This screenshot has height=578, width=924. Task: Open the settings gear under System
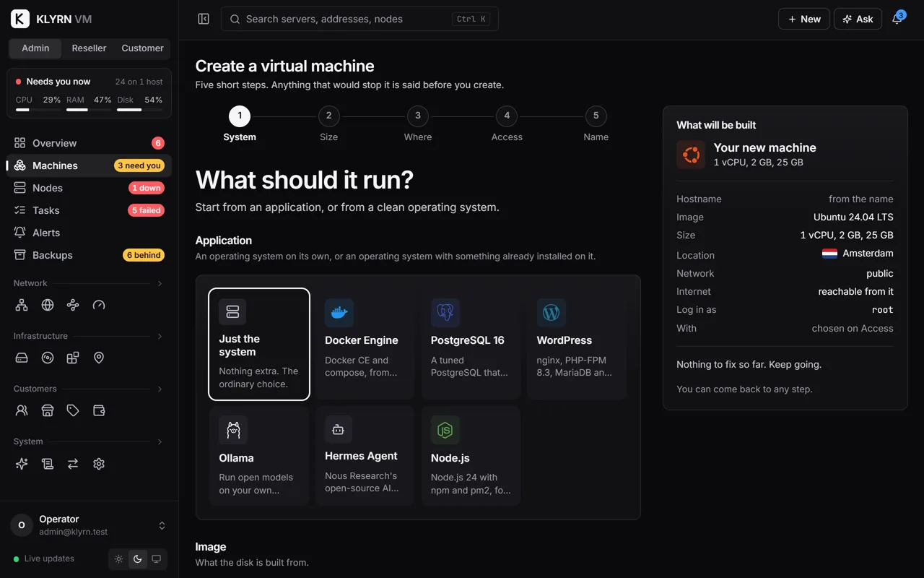click(x=99, y=464)
